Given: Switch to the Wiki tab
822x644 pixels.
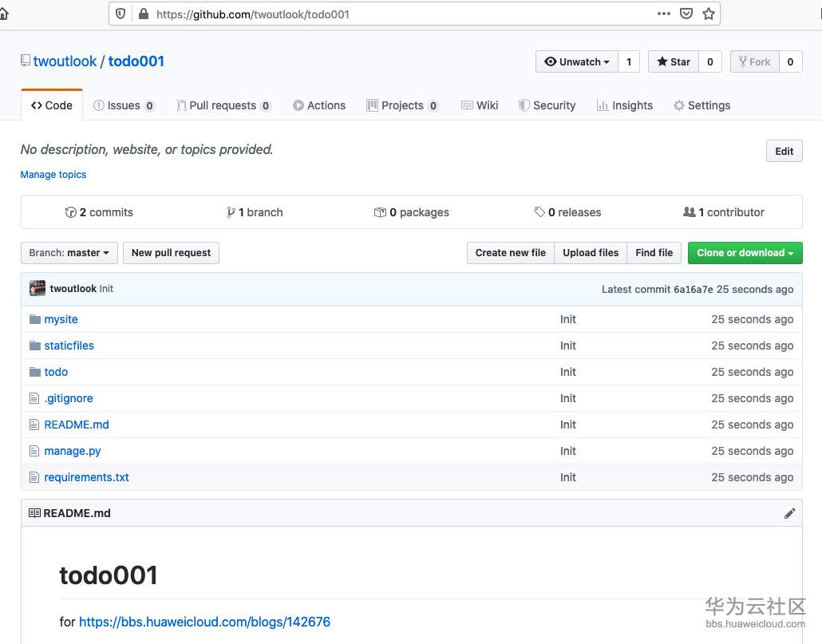Looking at the screenshot, I should click(x=480, y=105).
